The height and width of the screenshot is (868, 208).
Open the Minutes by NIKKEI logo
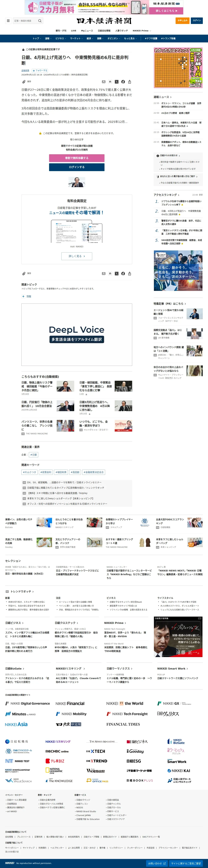[20, 714]
